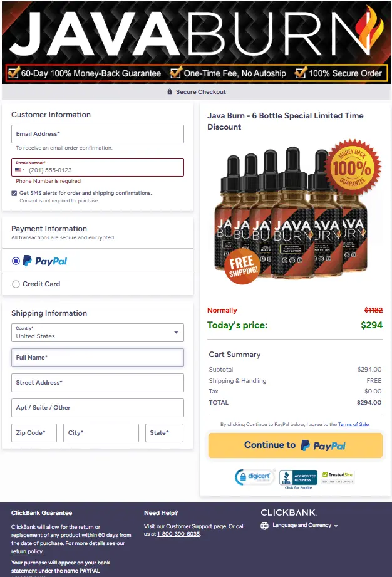Select Credit Card as payment method
The image size is (392, 577).
tap(14, 284)
